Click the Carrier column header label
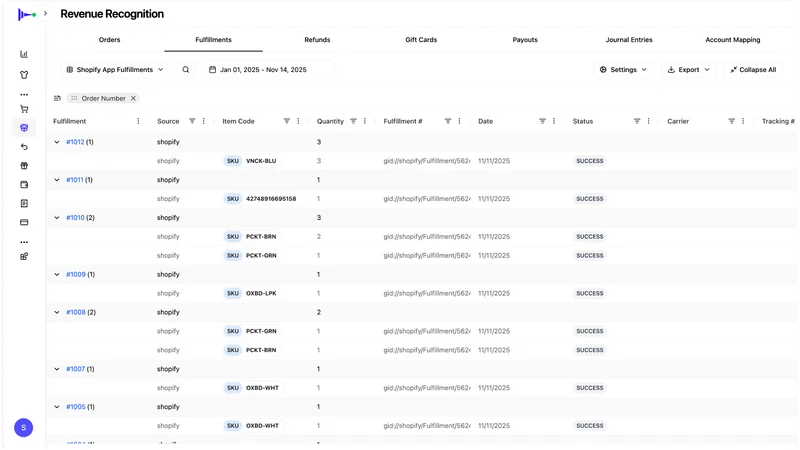The width and height of the screenshot is (800, 450). (x=678, y=121)
